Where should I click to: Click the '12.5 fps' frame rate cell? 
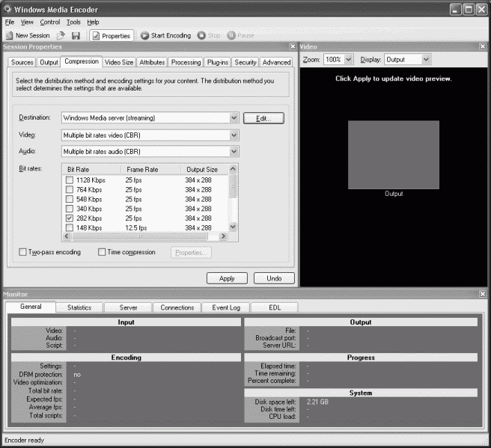[136, 228]
